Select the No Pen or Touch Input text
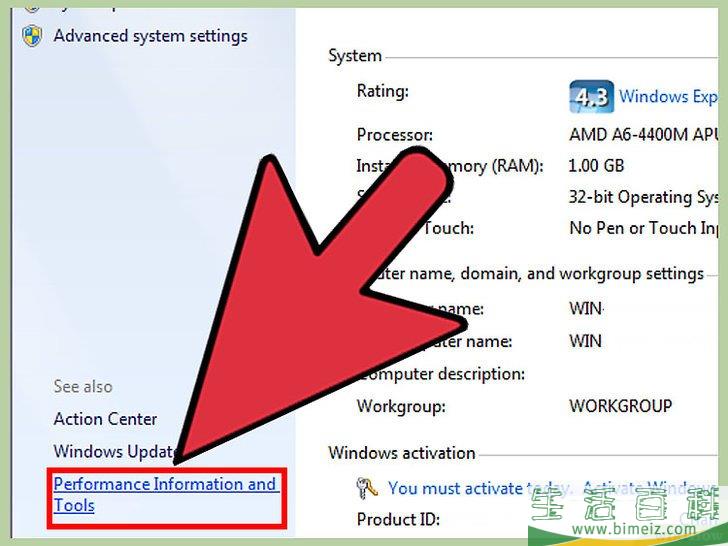The height and width of the screenshot is (546, 728). (643, 228)
